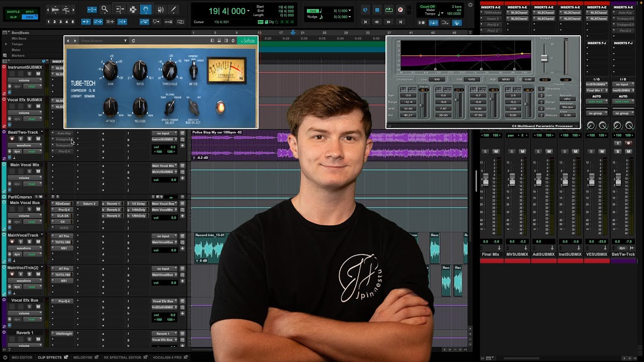
Task: Solo the Main Vocal Bus track
Action: [29, 209]
